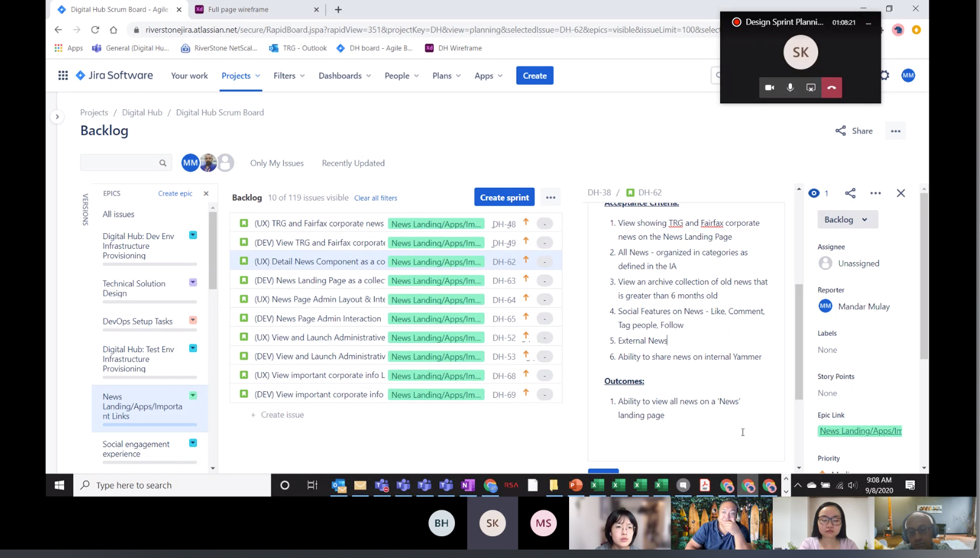Viewport: 980px width, 558px height.
Task: Toggle Recently Updated quick filter
Action: click(x=353, y=163)
